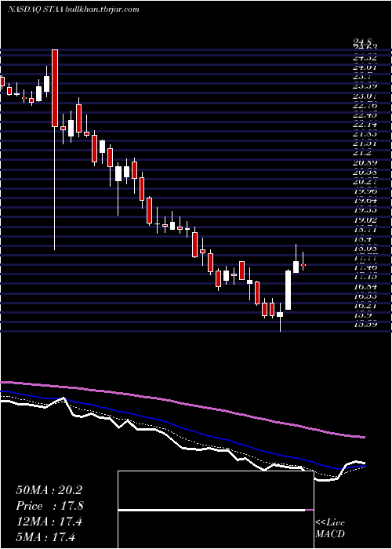Click the 21.2 price axis label
This screenshot has width=392, height=549.
(362, 153)
